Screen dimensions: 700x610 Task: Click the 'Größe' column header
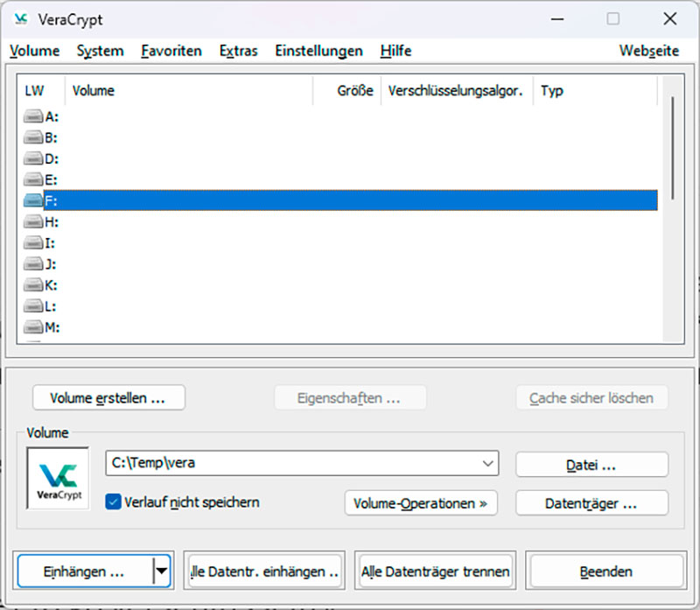pyautogui.click(x=346, y=91)
